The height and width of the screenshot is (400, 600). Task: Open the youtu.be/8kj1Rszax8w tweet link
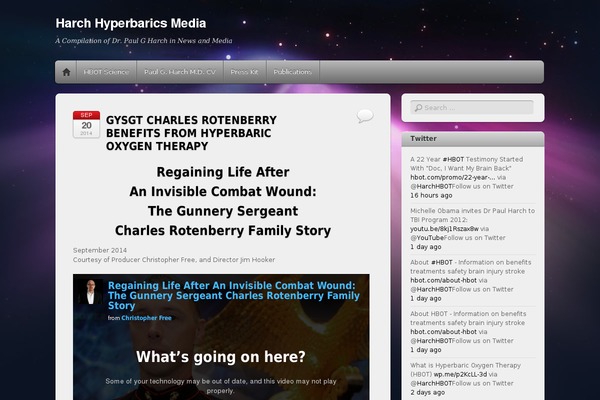pos(444,229)
